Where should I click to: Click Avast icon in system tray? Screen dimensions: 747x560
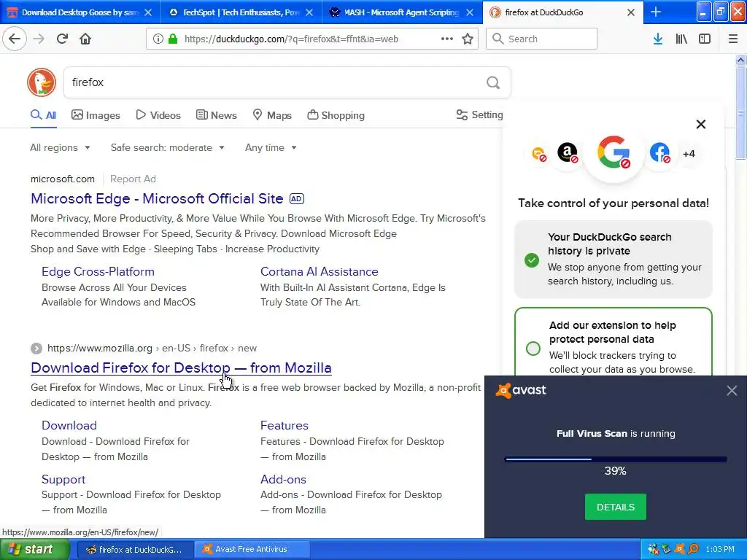point(680,549)
